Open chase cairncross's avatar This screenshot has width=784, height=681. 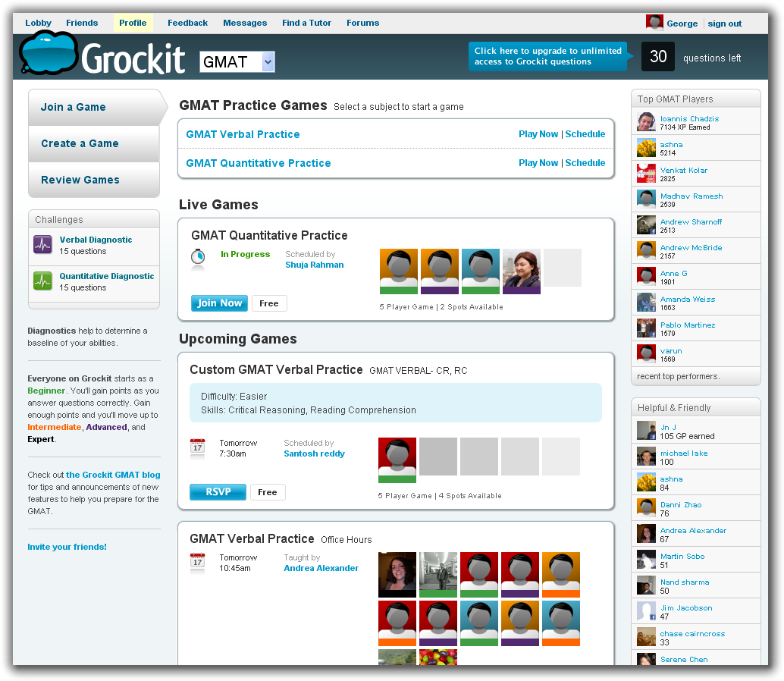pyautogui.click(x=646, y=637)
